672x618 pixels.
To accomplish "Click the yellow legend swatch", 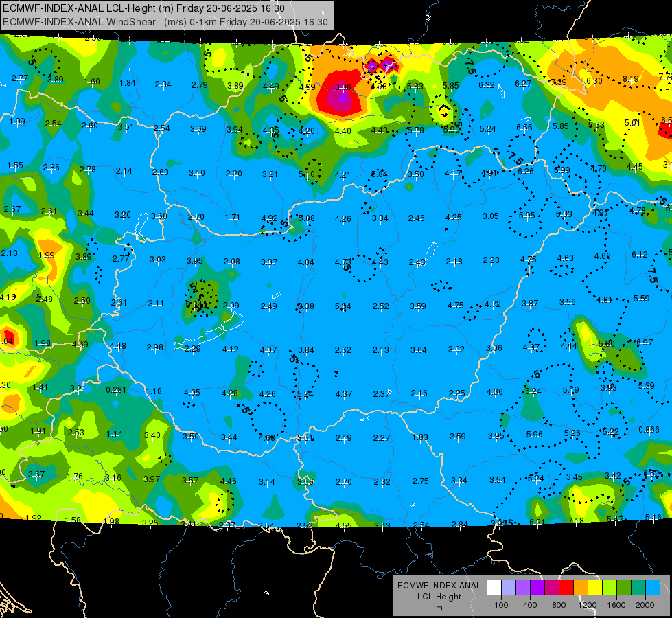I will 595,588.
